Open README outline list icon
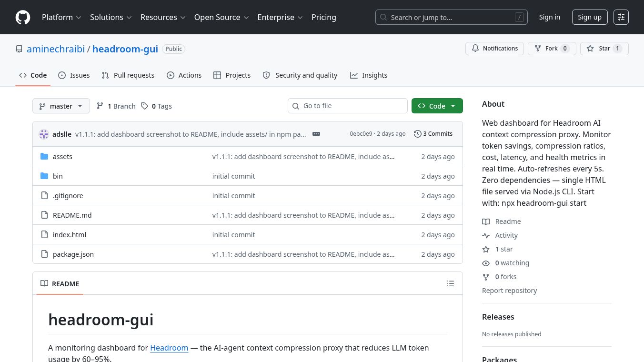The height and width of the screenshot is (362, 644). (451, 283)
